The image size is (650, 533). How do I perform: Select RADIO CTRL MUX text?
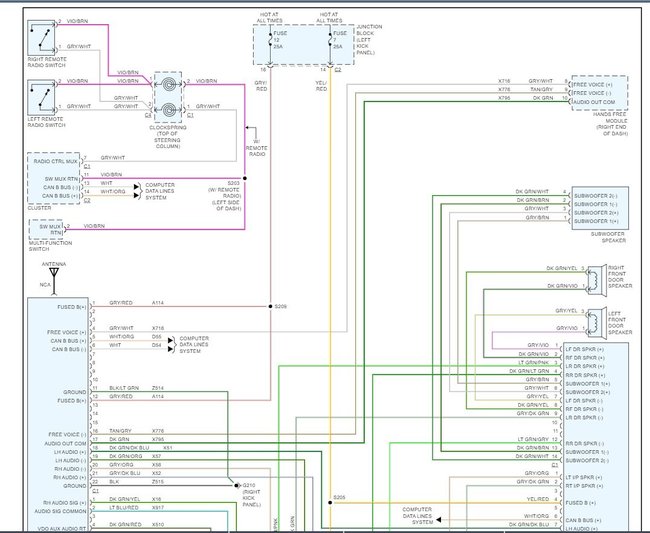(56, 161)
